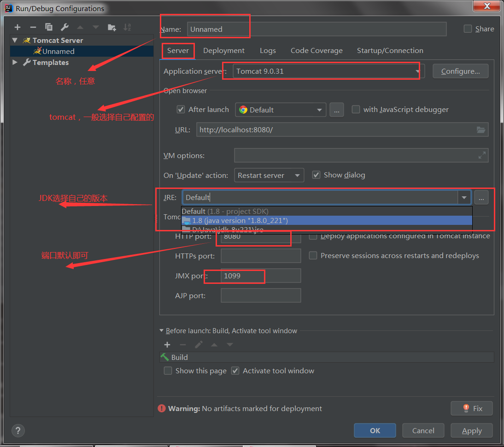The height and width of the screenshot is (447, 504).
Task: Remove selected configuration with minus icon
Action: point(33,27)
